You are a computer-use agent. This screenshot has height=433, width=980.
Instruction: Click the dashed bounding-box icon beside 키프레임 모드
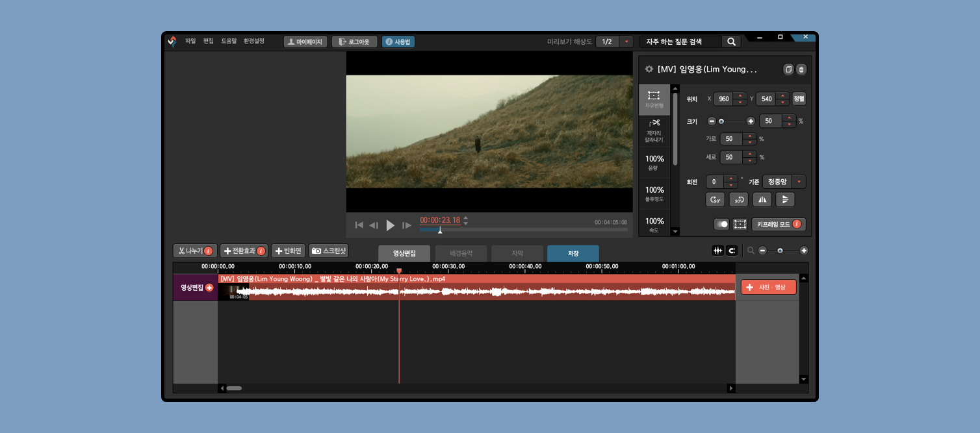pyautogui.click(x=740, y=224)
